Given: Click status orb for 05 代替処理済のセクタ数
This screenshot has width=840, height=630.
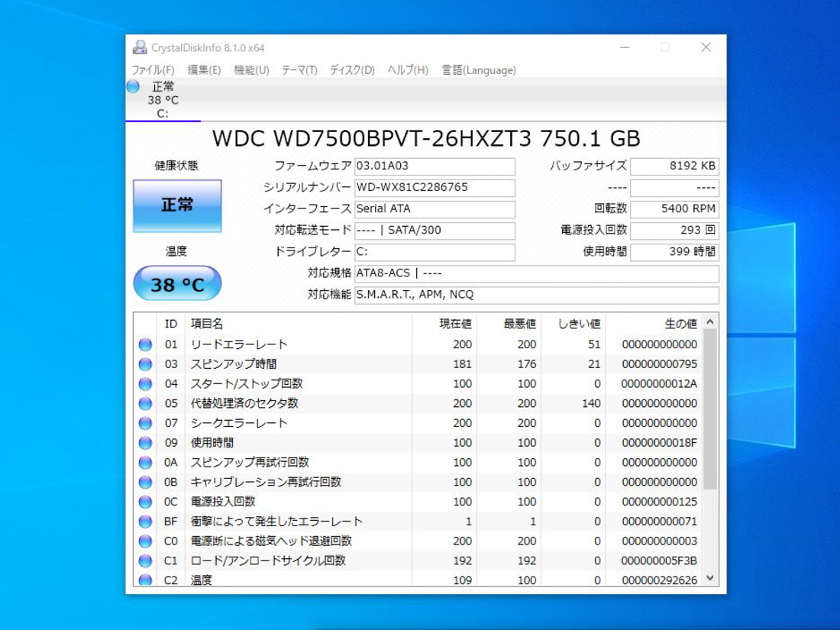Looking at the screenshot, I should coord(145,403).
